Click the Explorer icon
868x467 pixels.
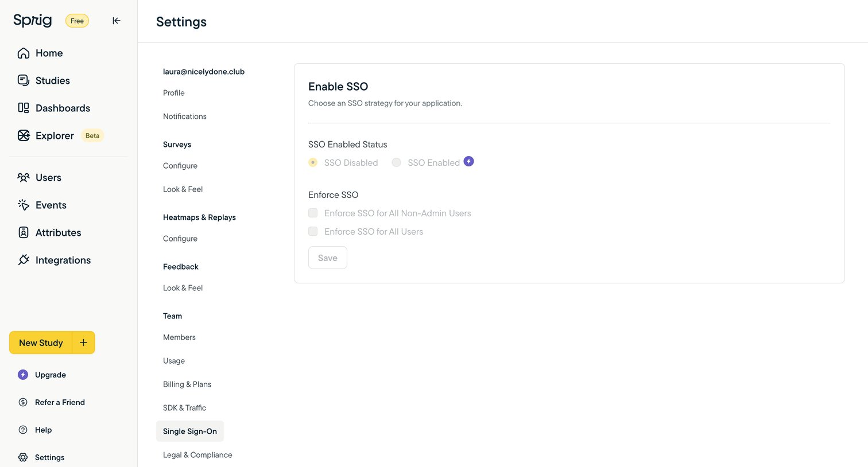click(24, 135)
